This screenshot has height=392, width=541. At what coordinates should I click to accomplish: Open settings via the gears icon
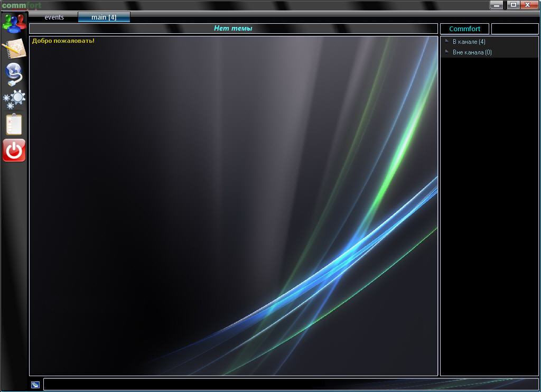coord(14,99)
